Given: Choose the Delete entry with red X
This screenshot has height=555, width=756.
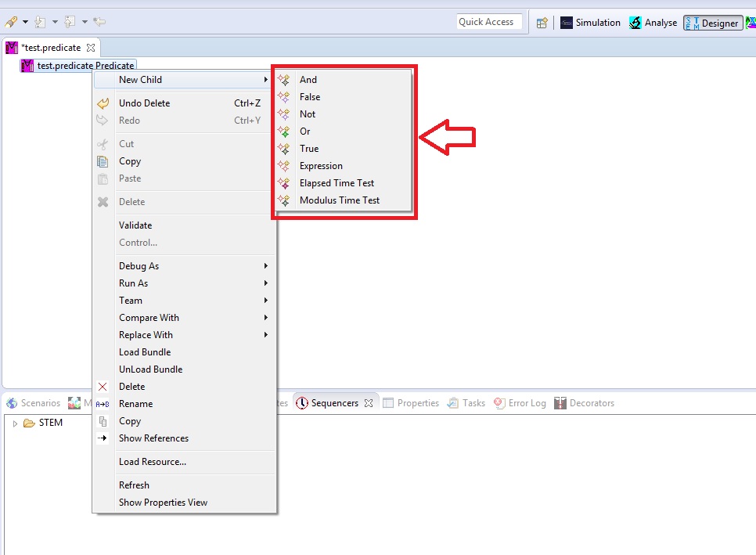Looking at the screenshot, I should (185, 387).
